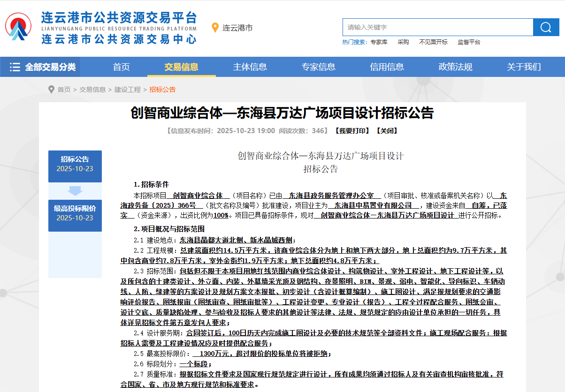Screen dimensions: 565x392
Task: Switch to the 专家信息 section
Action: (x=319, y=67)
